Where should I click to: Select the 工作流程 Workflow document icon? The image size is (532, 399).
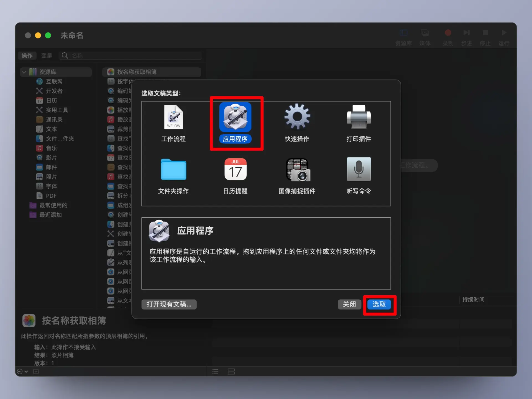(173, 117)
